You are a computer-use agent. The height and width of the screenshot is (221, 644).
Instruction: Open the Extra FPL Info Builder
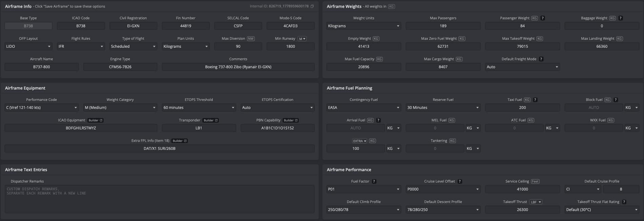point(180,141)
